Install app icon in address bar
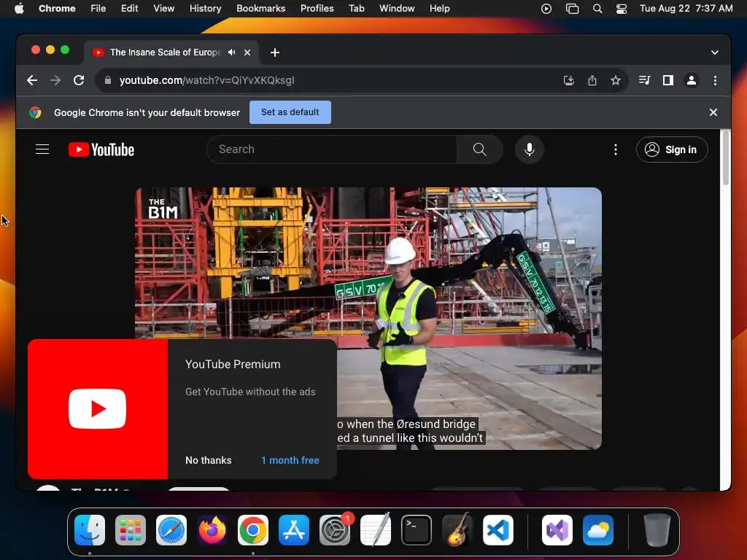 point(569,80)
